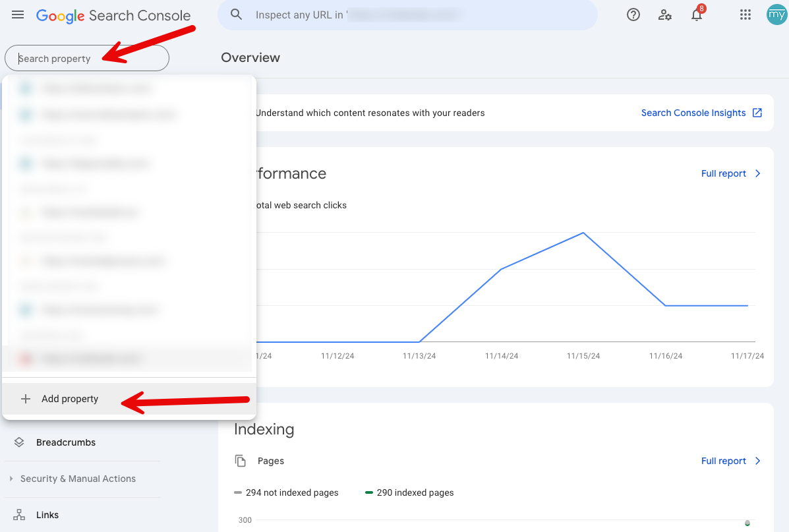Open the hamburger main menu
The height and width of the screenshot is (532, 789).
18,15
